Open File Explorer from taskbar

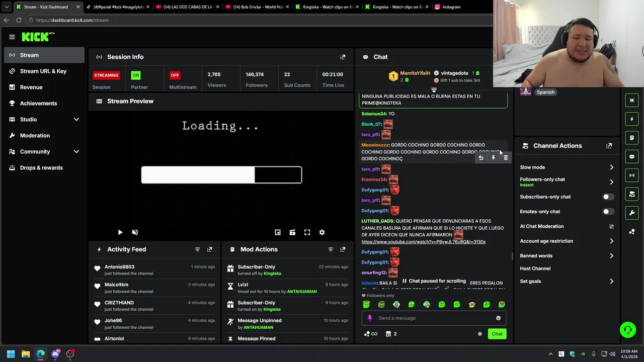tap(26, 354)
